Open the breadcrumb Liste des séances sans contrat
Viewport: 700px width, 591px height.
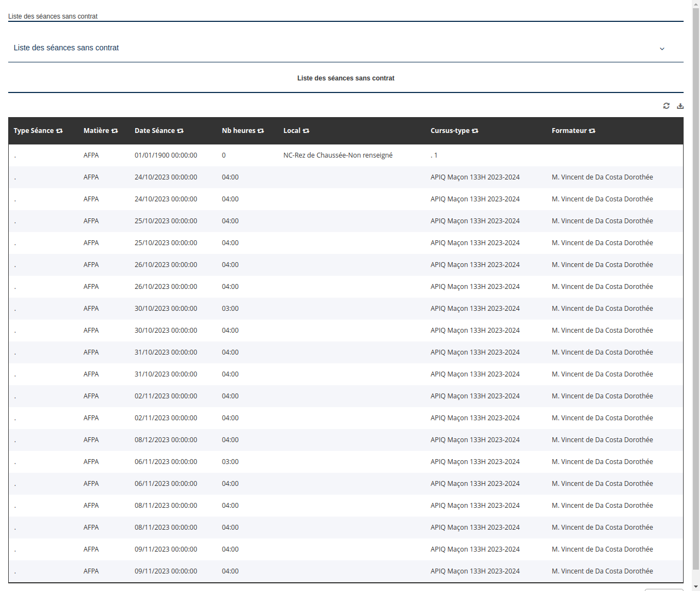(52, 16)
